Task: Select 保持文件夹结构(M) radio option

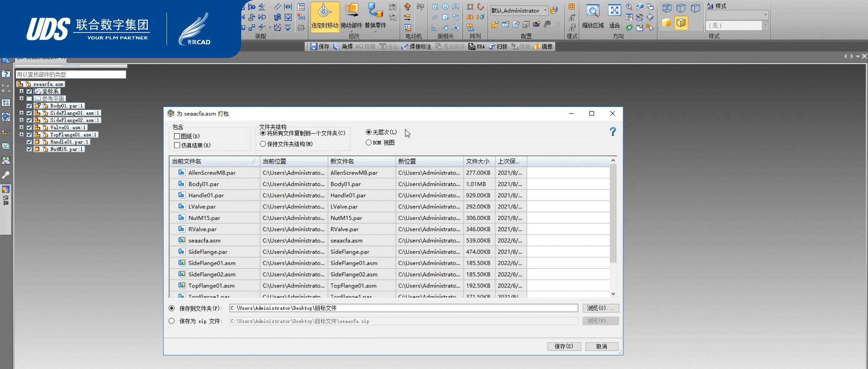Action: (x=263, y=144)
